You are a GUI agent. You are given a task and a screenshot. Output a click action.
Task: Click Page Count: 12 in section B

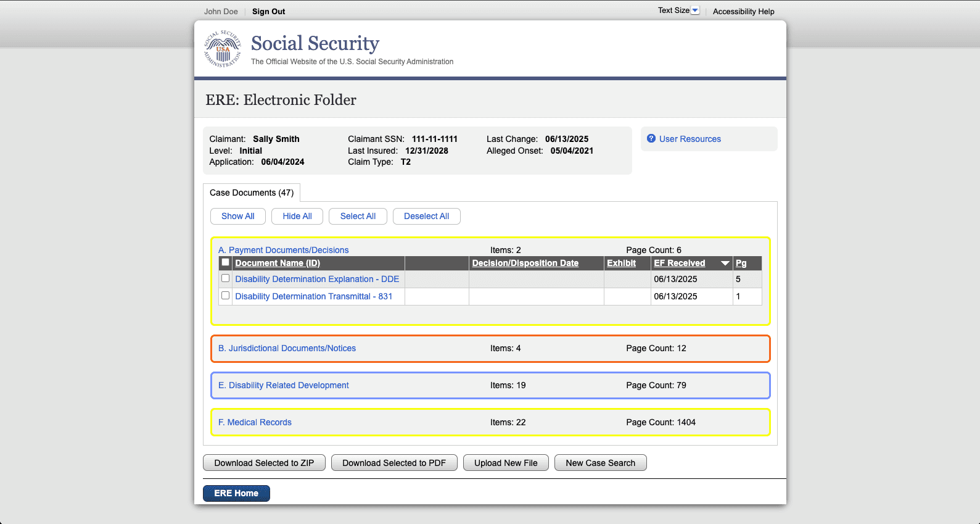coord(656,348)
